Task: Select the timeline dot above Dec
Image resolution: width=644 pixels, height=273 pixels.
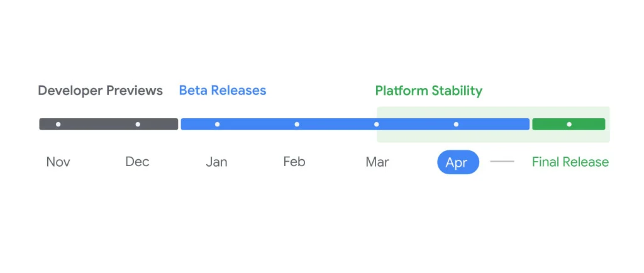Action: point(138,125)
